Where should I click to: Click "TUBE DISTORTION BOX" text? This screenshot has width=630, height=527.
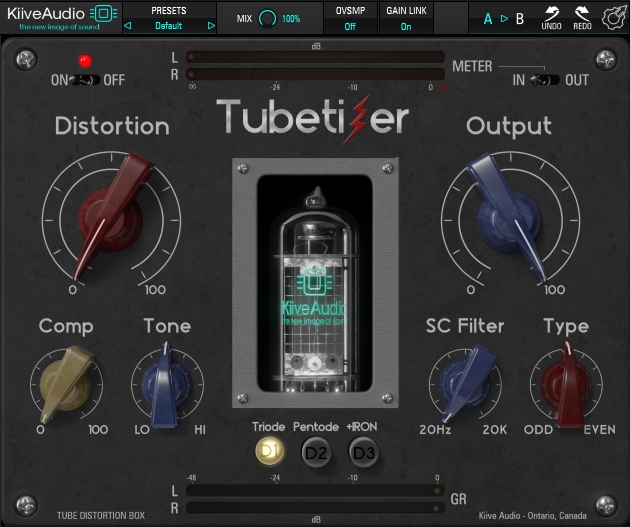tap(101, 515)
